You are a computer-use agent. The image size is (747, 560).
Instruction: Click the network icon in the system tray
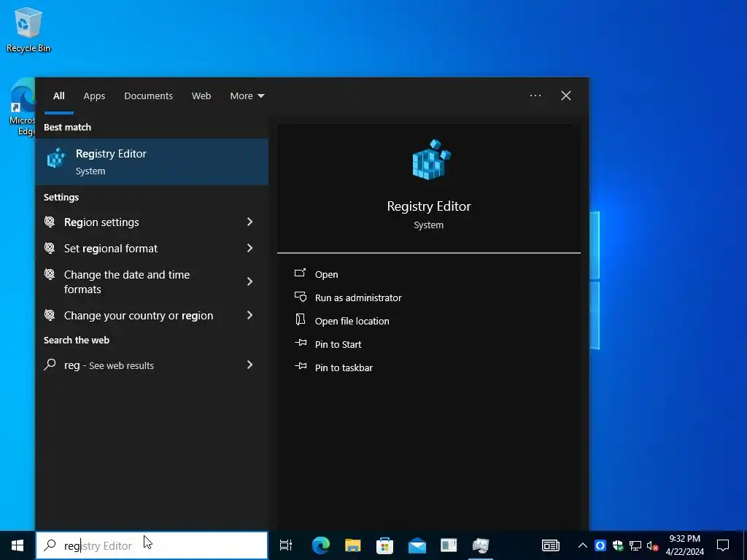tap(635, 545)
